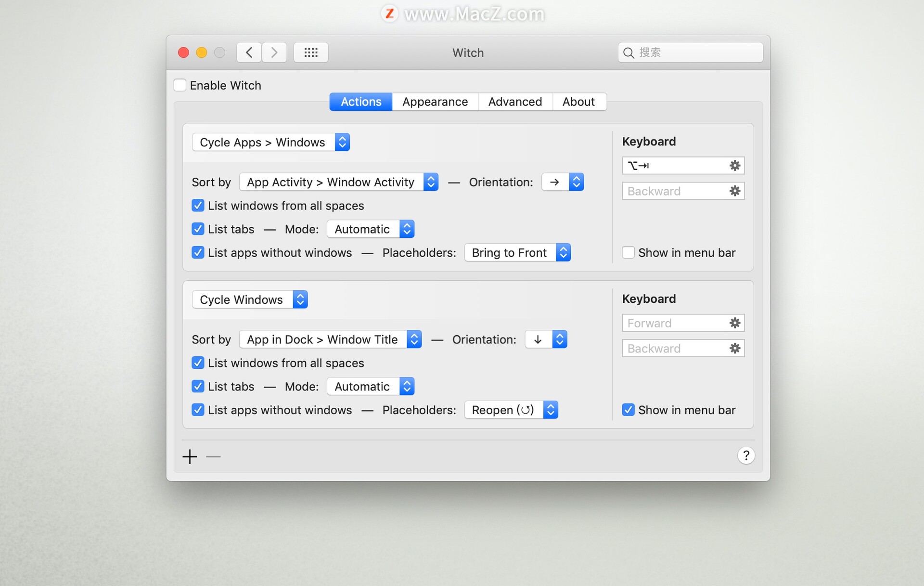Click Backward shortcut field for Cycle Windows

point(683,349)
